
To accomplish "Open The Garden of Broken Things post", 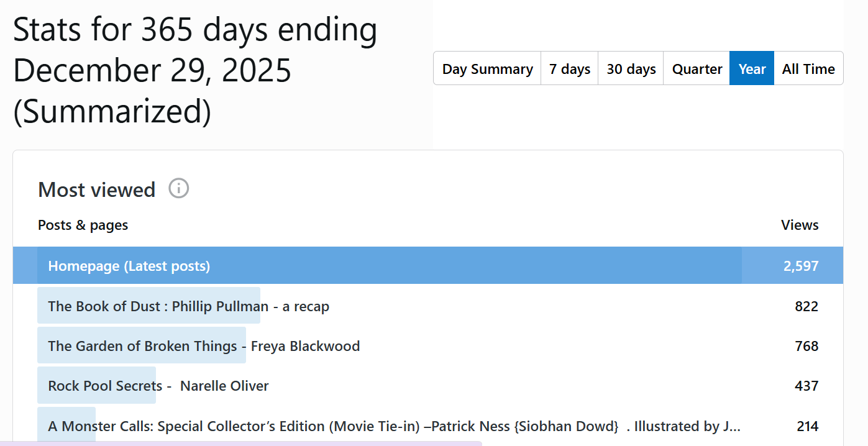I will point(204,346).
